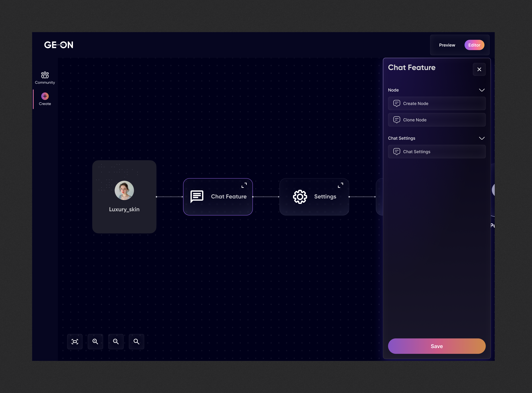Click the chat bubble icon in Chat Feature node
The image size is (532, 393).
197,197
